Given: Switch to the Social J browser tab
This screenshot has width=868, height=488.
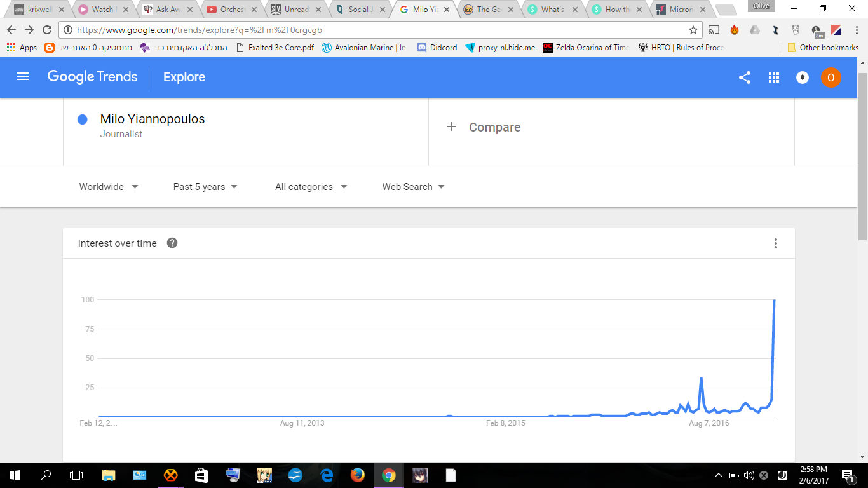Looking at the screenshot, I should tap(358, 10).
